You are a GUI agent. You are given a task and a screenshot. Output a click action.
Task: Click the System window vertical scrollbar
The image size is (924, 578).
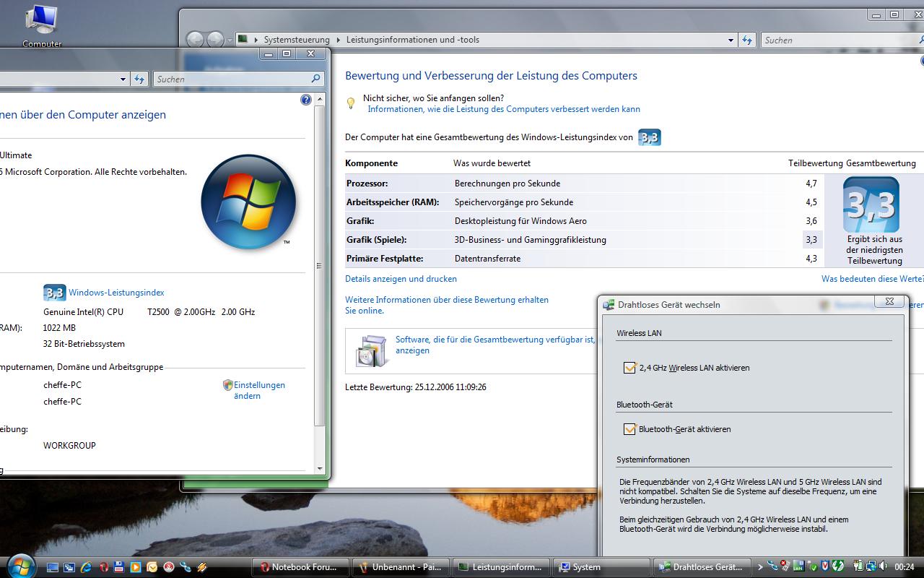click(320, 266)
